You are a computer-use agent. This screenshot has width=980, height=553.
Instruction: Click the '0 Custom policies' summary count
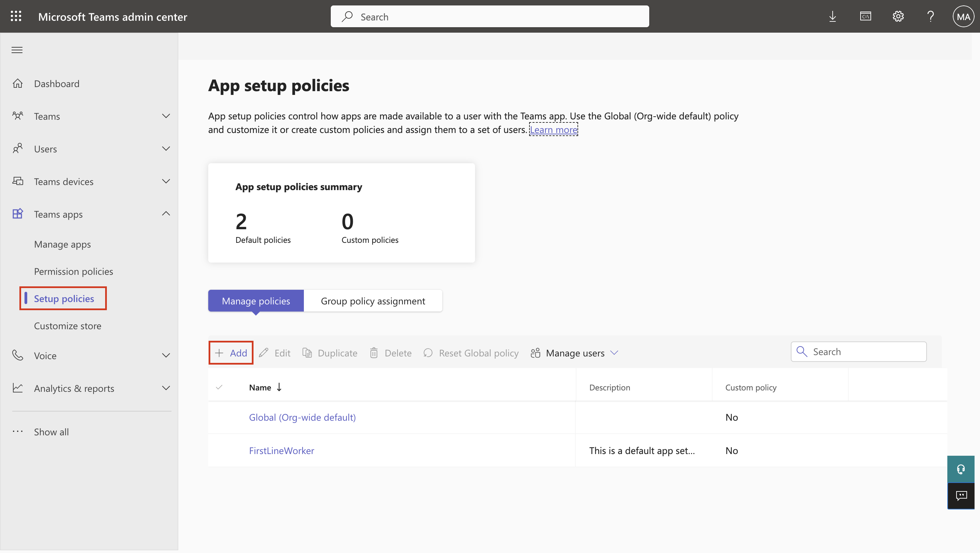click(x=370, y=228)
